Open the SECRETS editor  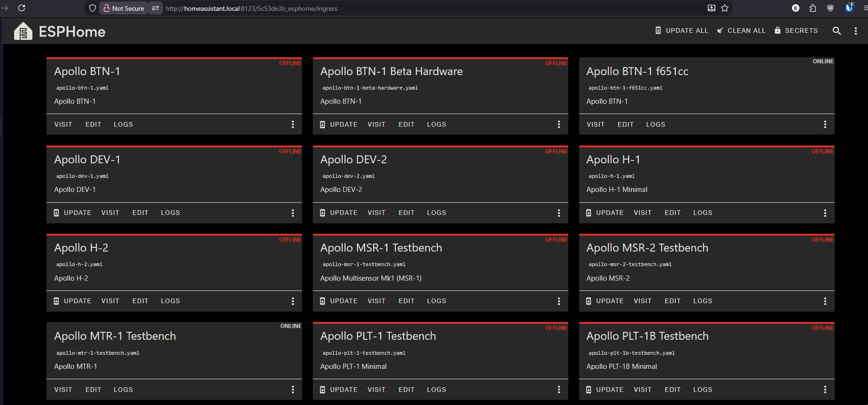coord(796,31)
